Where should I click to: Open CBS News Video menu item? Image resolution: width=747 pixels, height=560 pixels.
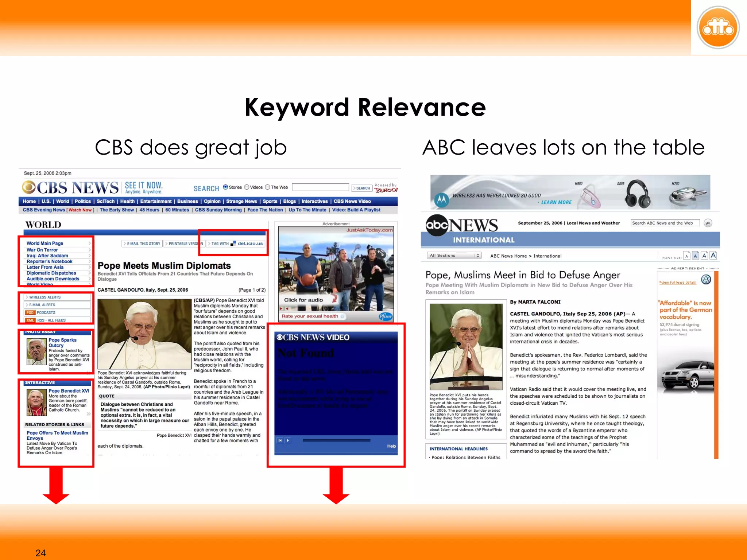[x=352, y=201]
